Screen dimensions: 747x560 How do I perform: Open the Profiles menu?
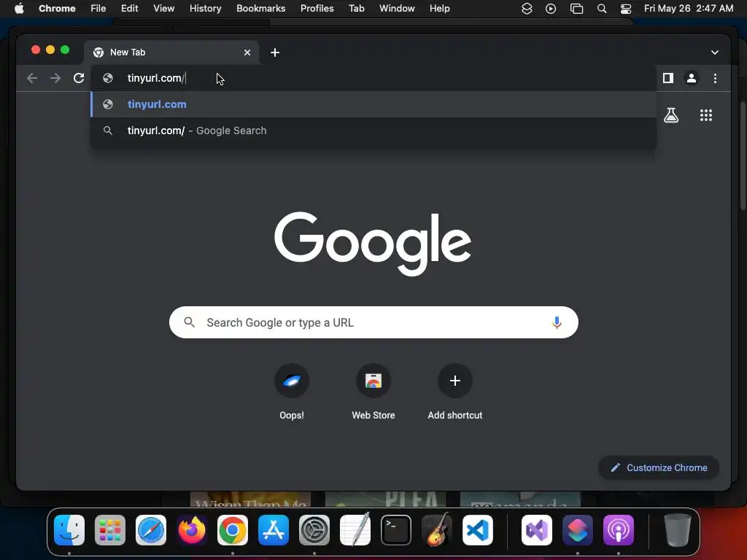(317, 9)
